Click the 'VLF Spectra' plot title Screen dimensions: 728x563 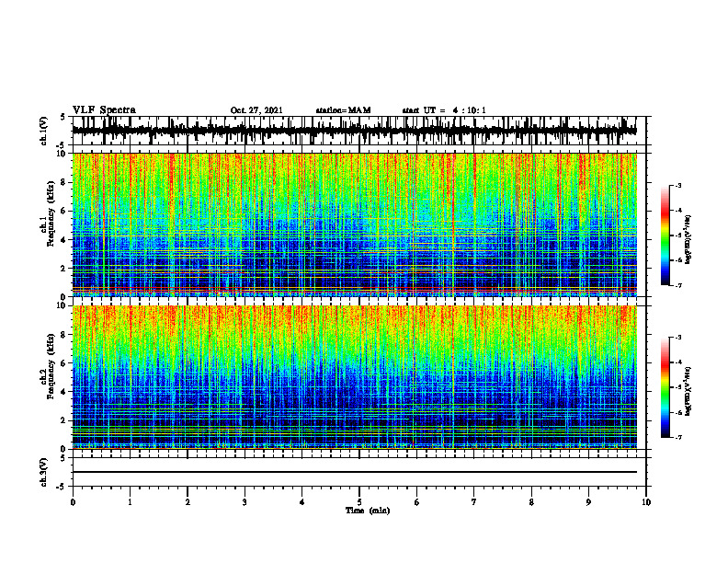pos(104,109)
